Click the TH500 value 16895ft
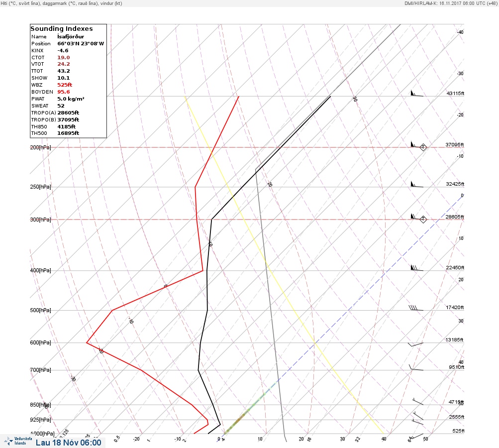This screenshot has width=499, height=448. pos(68,133)
